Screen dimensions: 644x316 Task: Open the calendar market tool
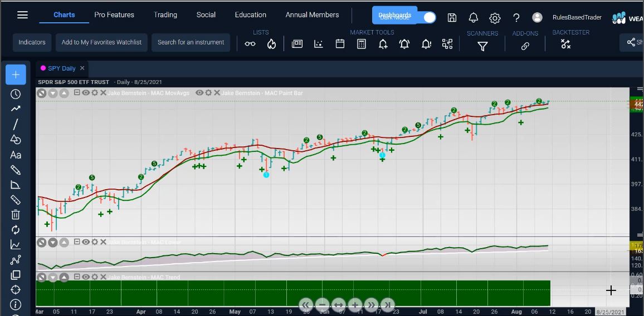click(x=340, y=44)
